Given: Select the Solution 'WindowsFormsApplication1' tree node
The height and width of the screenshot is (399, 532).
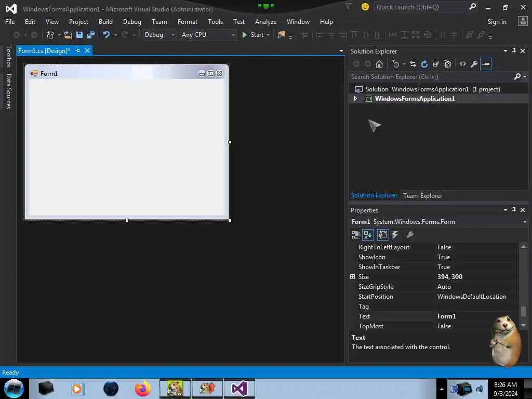Looking at the screenshot, I should (x=433, y=89).
